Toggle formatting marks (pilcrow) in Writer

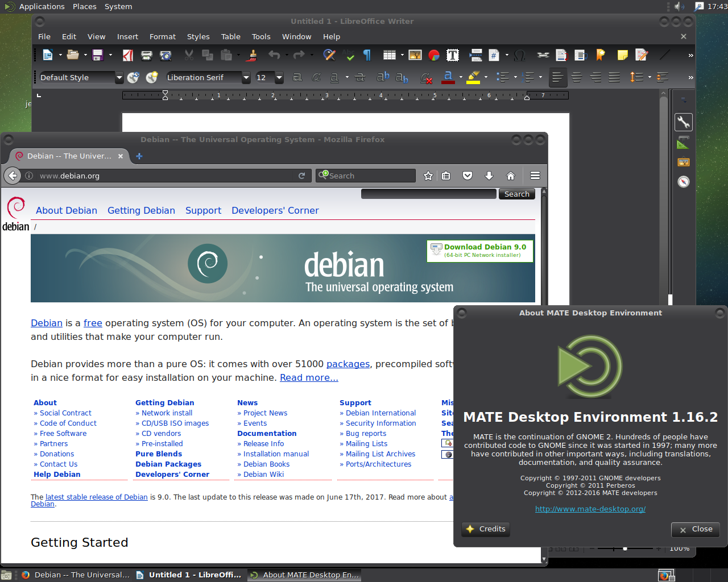(x=367, y=55)
